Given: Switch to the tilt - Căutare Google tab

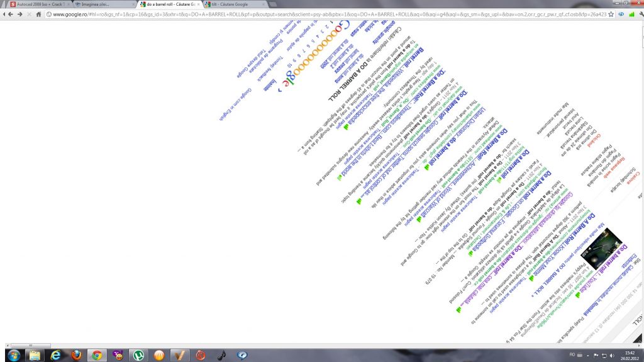Looking at the screenshot, I should (235, 4).
